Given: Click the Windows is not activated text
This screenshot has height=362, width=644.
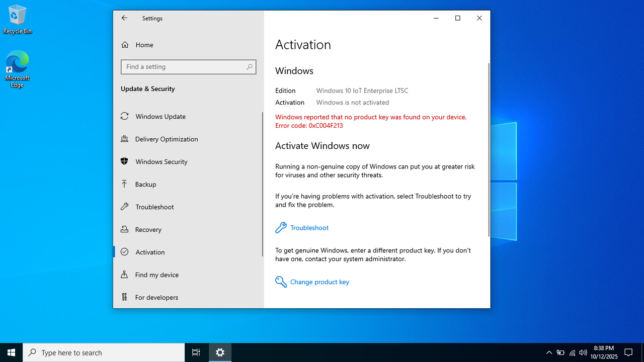Looking at the screenshot, I should point(353,103).
